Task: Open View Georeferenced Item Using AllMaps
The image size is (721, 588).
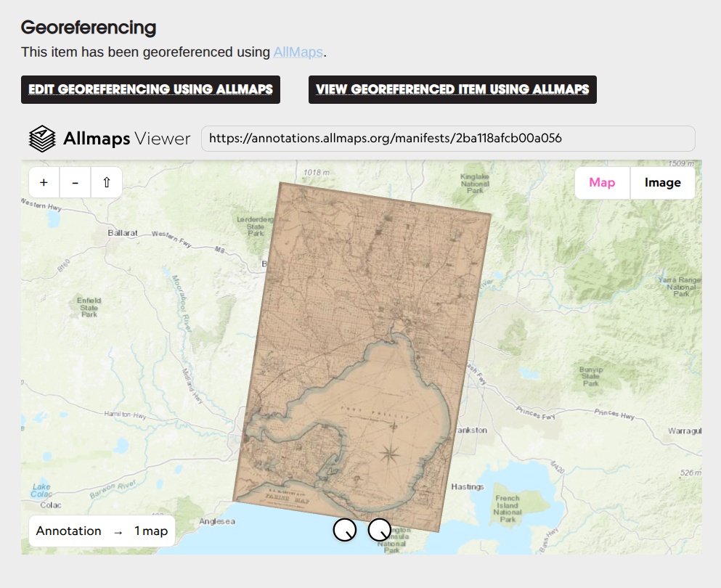Action: point(452,89)
